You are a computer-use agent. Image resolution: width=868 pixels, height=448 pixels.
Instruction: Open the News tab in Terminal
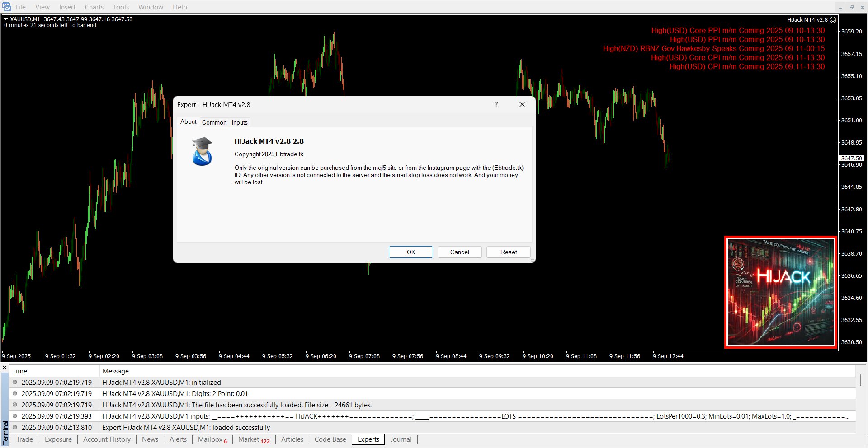(150, 439)
